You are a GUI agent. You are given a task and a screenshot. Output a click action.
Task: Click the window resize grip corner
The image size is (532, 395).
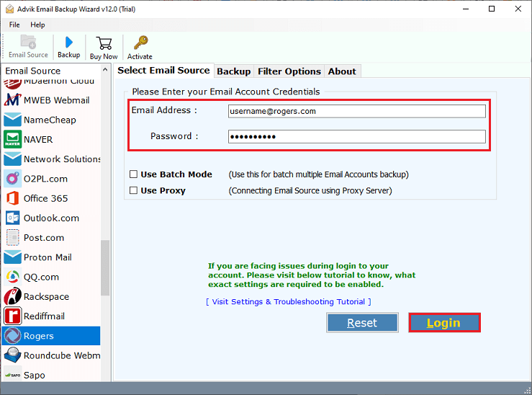[528, 391]
